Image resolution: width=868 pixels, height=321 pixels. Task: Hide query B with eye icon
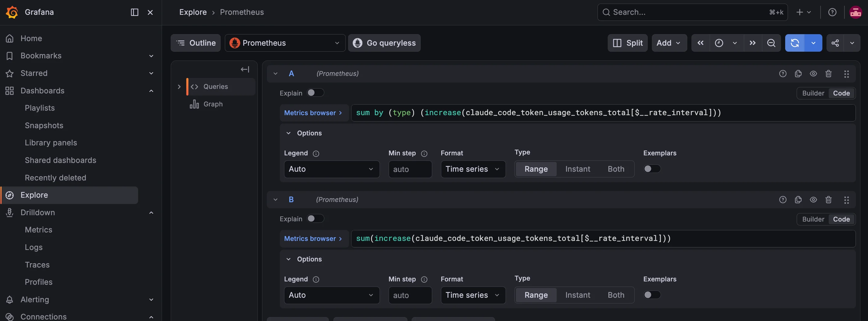tap(813, 199)
